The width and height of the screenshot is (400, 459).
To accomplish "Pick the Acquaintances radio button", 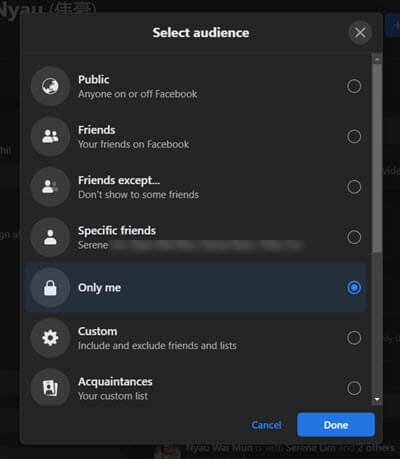I will click(x=354, y=388).
